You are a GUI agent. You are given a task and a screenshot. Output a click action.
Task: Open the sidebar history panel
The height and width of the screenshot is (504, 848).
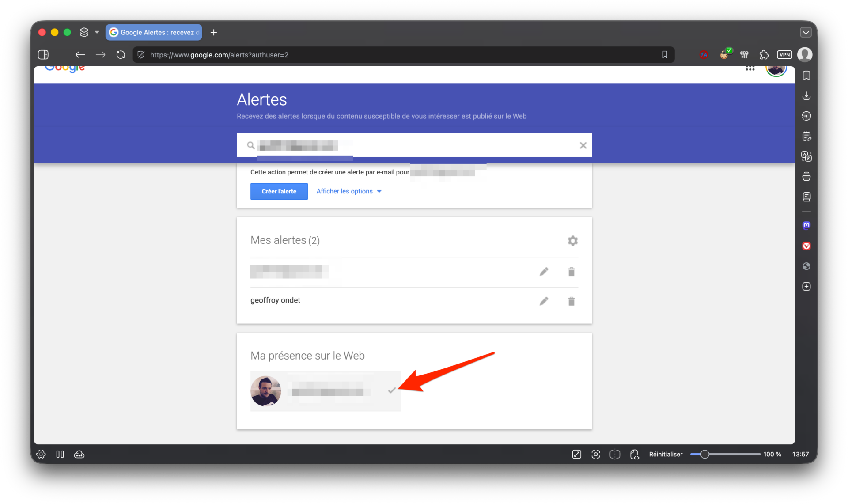coord(806,116)
